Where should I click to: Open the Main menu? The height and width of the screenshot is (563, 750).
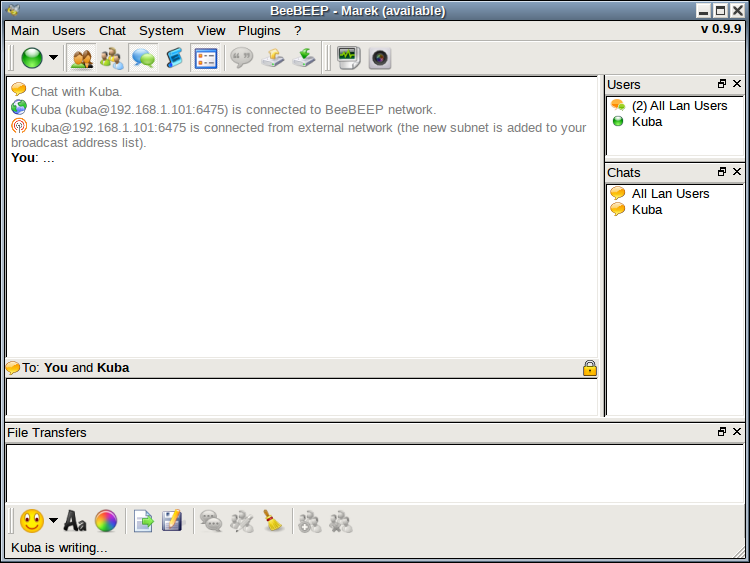pyautogui.click(x=25, y=31)
